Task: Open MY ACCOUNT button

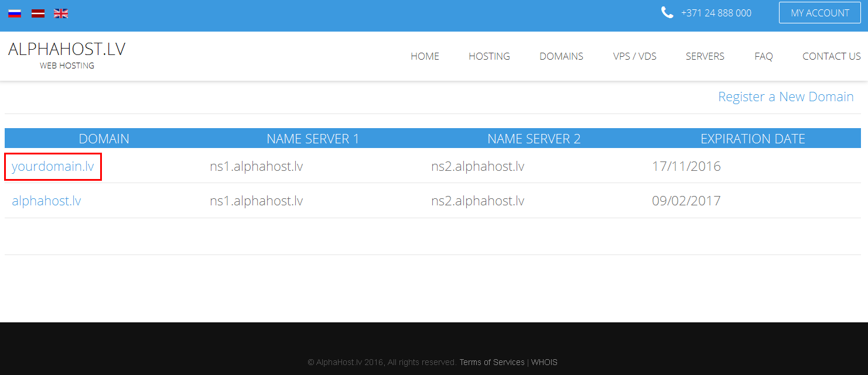Action: [x=820, y=13]
